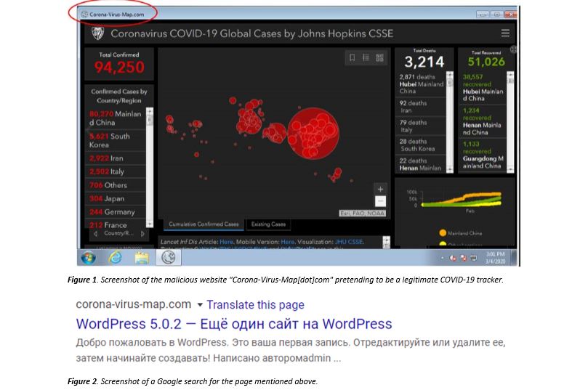
Task: Click Translate this page link
Action: 255,304
